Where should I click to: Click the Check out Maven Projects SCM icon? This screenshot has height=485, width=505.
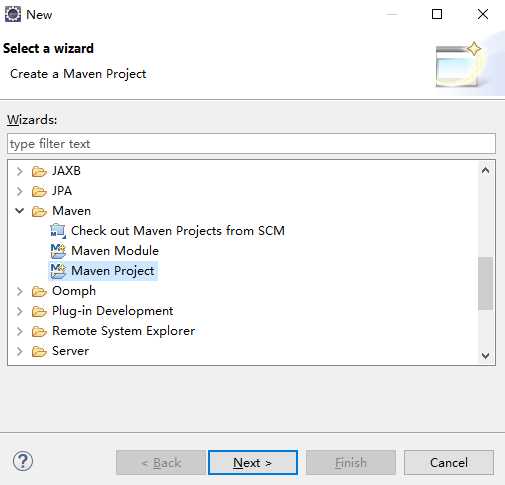click(x=58, y=231)
